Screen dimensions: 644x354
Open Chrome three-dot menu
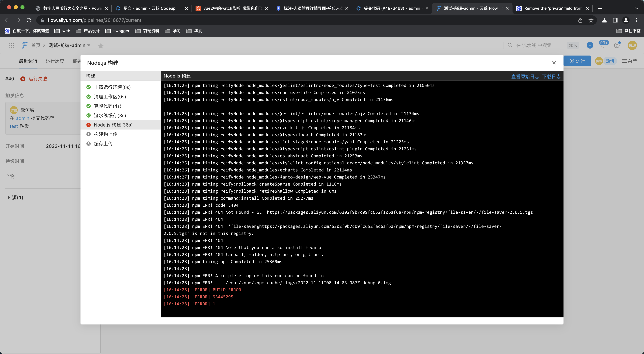point(636,20)
